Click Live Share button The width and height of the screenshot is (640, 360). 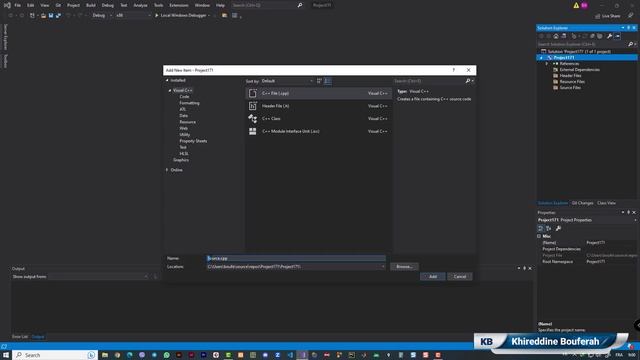[608, 16]
